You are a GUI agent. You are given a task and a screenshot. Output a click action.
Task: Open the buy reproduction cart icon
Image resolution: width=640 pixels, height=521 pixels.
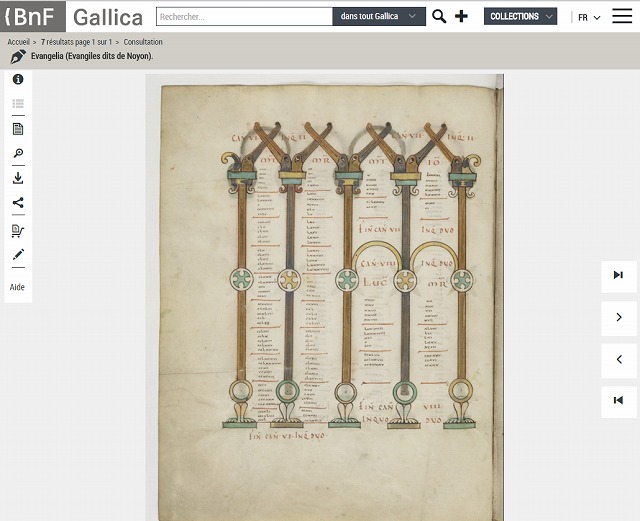point(18,231)
